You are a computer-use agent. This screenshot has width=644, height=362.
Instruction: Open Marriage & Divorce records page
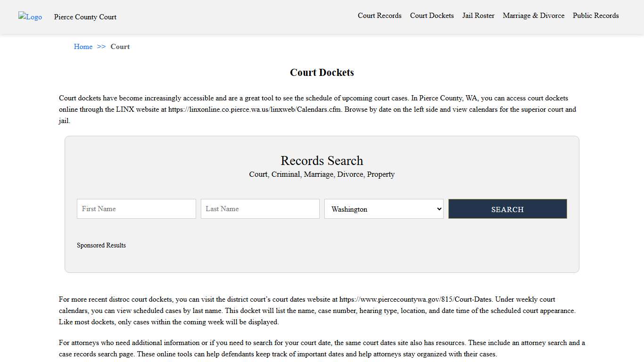tap(533, 16)
